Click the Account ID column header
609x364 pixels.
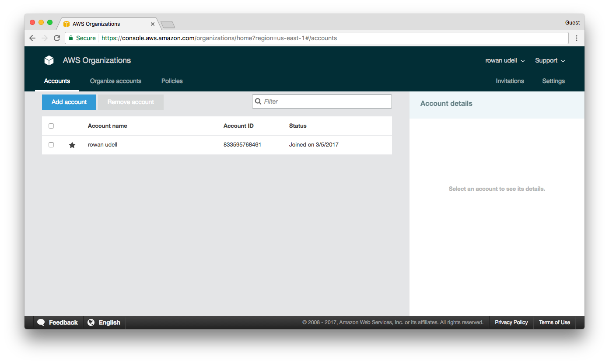(x=238, y=126)
